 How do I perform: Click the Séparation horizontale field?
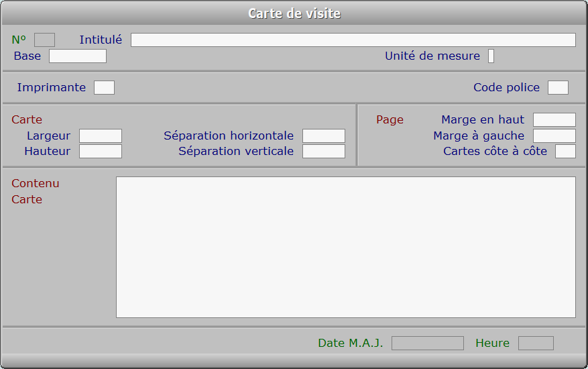tap(324, 136)
